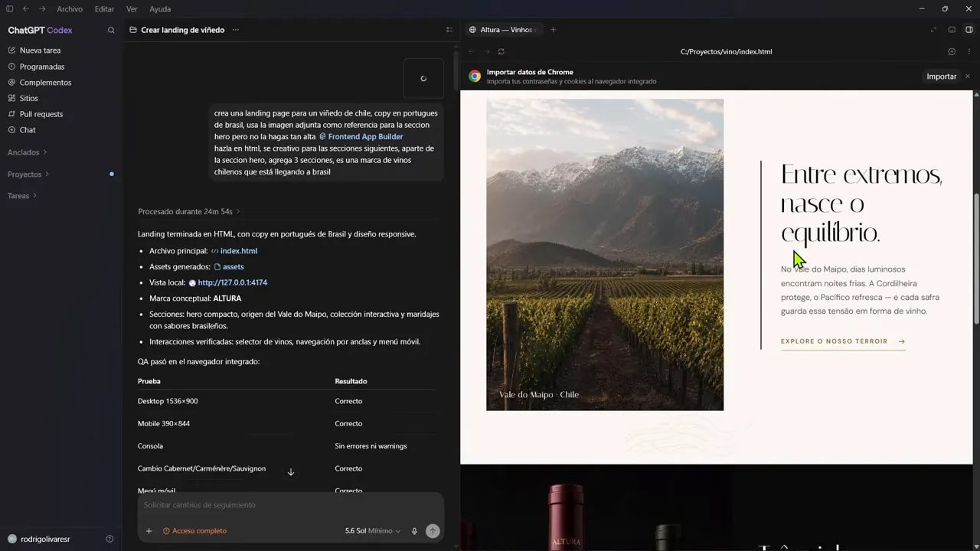Go forward with the title bar right arrow
The width and height of the screenshot is (980, 551).
point(42,8)
